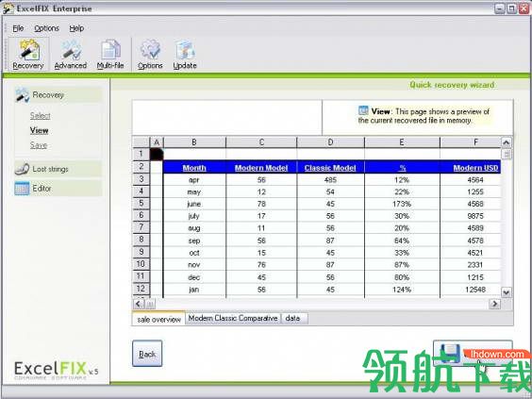Open the Multi-file recovery tool
This screenshot has height=399, width=532.
pyautogui.click(x=110, y=55)
